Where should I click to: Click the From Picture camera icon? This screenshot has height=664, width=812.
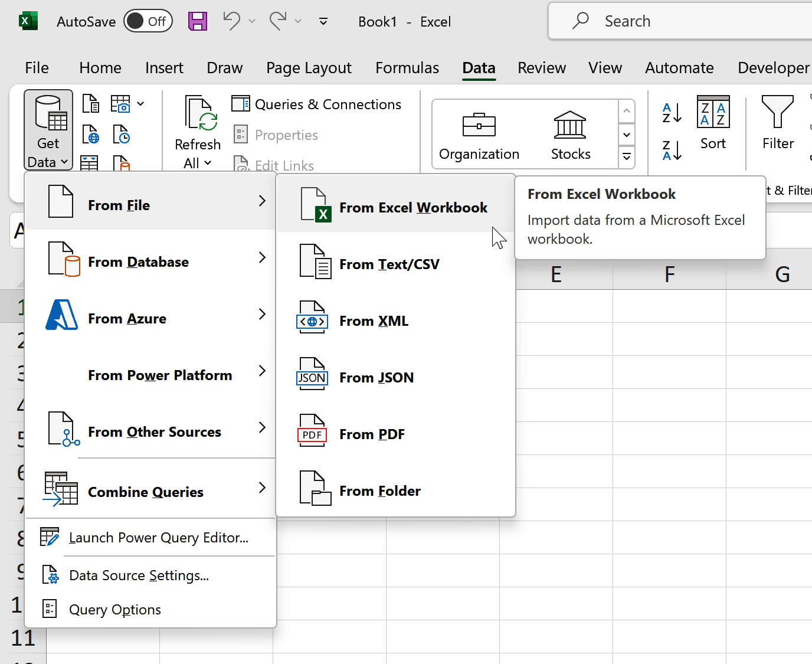click(x=120, y=104)
